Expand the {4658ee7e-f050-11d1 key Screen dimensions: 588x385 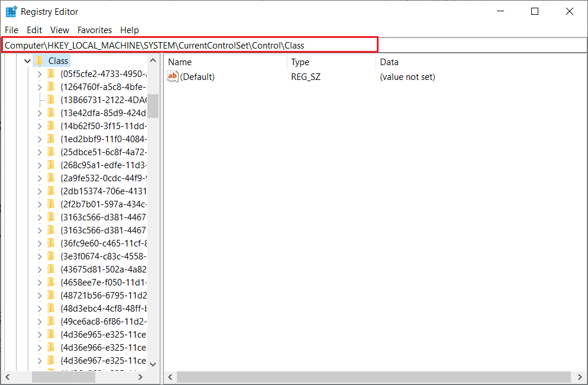pos(40,283)
